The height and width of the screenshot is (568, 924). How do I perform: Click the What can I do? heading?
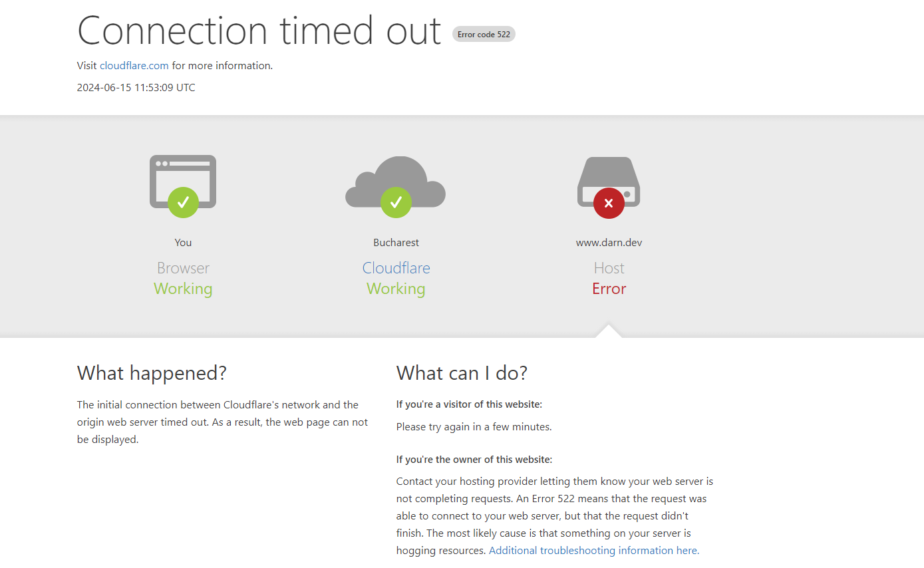pos(462,373)
